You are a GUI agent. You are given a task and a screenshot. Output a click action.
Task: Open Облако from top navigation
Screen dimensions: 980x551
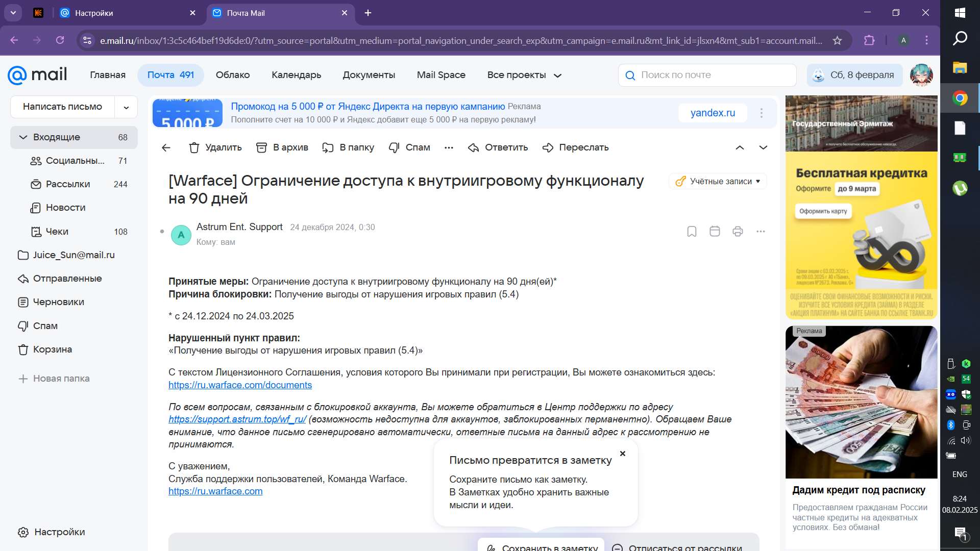233,75
